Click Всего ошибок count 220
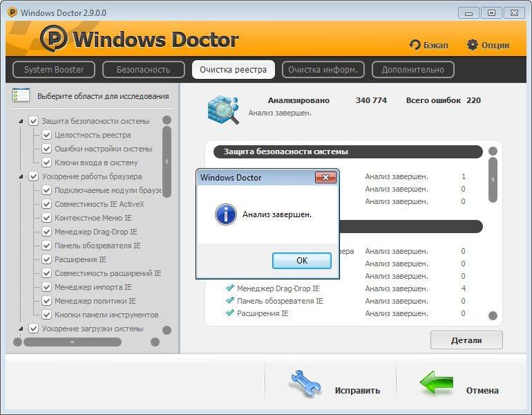The height and width of the screenshot is (415, 532). pyautogui.click(x=474, y=100)
